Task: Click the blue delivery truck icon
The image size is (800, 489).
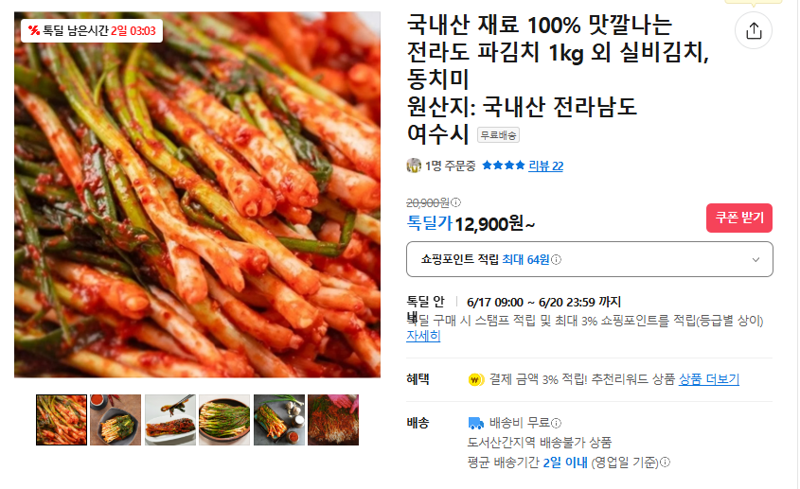Action: click(x=476, y=423)
